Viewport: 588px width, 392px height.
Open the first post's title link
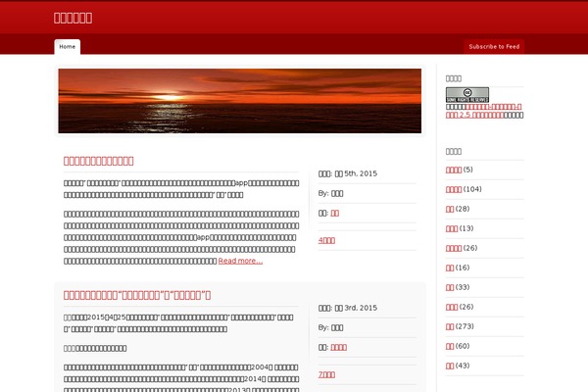click(99, 161)
